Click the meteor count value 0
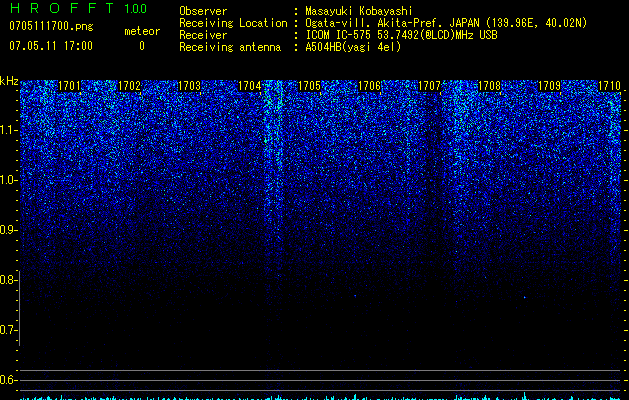Screen dimensions: 629x400 click(x=142, y=46)
